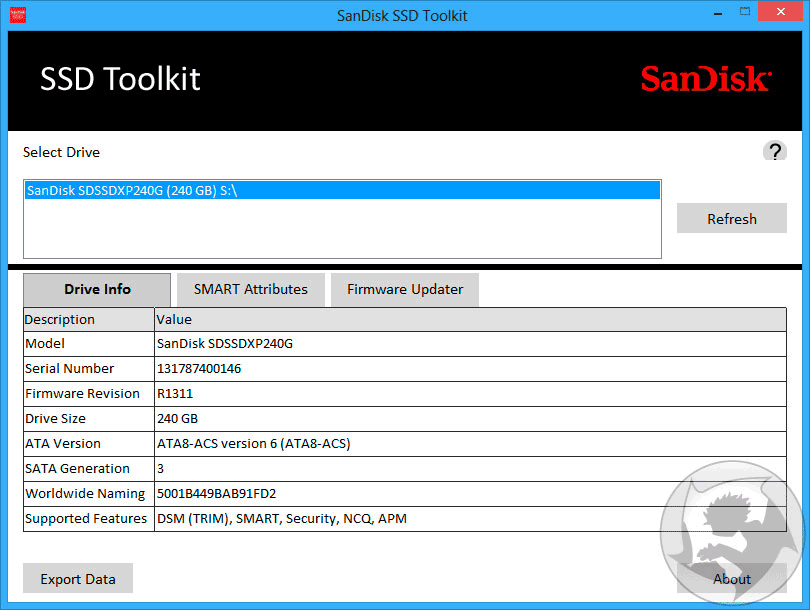The image size is (810, 610).
Task: Go to the Firmware Updater tab
Action: (405, 289)
